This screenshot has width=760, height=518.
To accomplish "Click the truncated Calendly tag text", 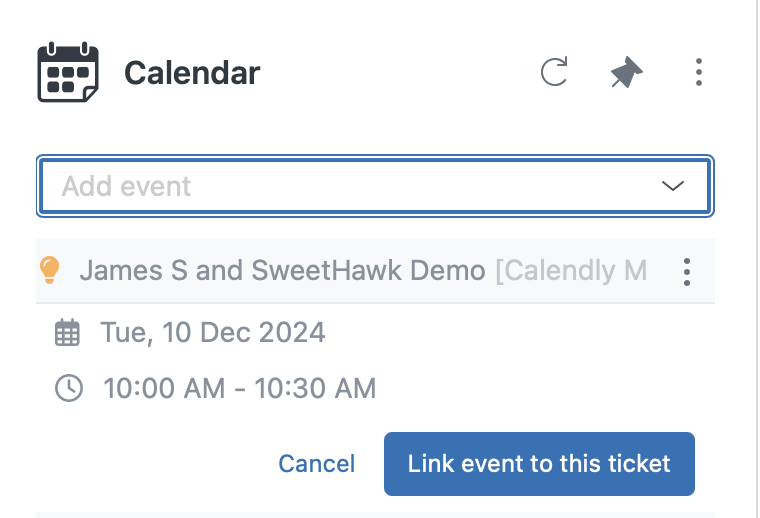I will (x=571, y=270).
